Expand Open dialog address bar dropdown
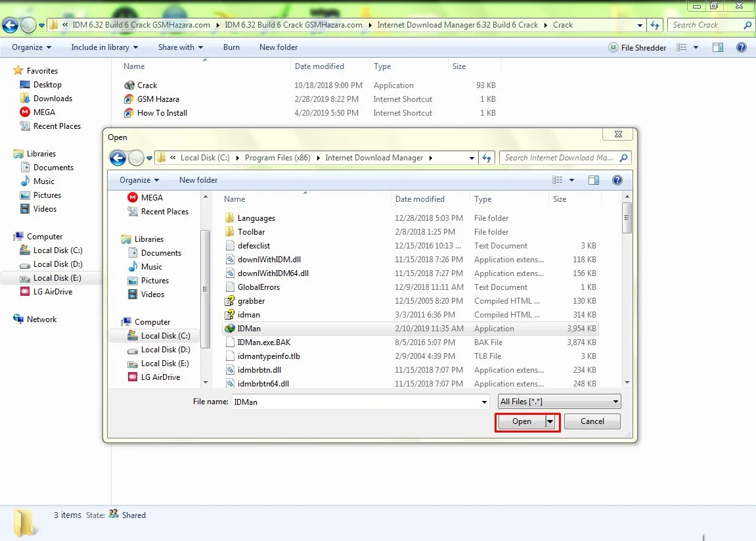Viewport: 756px width, 541px height. (x=472, y=158)
